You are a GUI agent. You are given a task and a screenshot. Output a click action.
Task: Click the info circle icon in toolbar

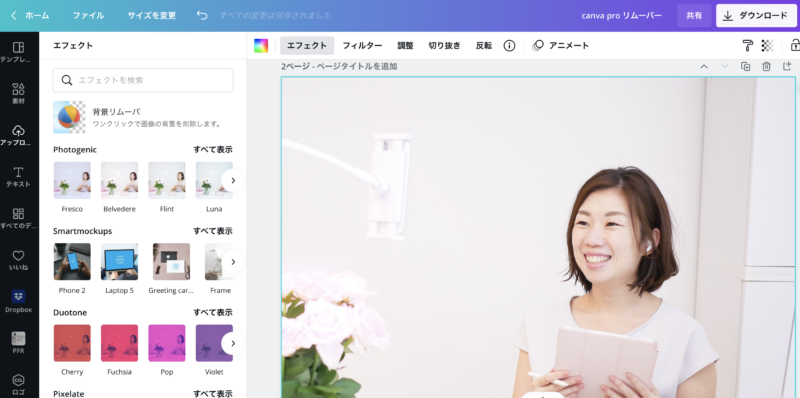pyautogui.click(x=509, y=45)
